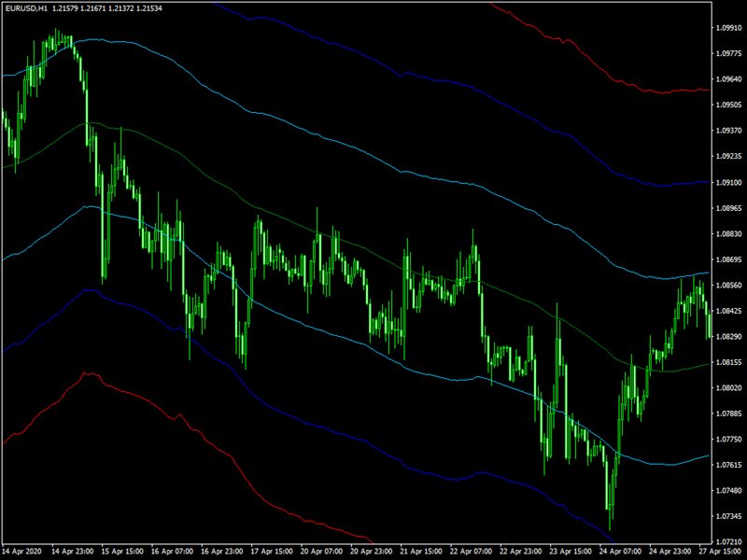Select the 1.07750 price axis label
This screenshot has width=747, height=560.
(x=728, y=440)
